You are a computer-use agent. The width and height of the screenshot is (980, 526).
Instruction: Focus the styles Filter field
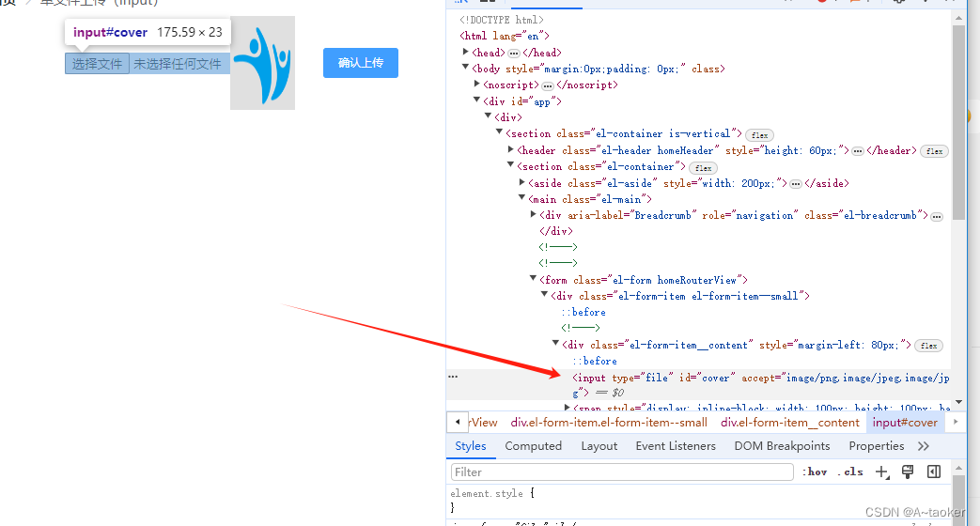click(x=622, y=472)
